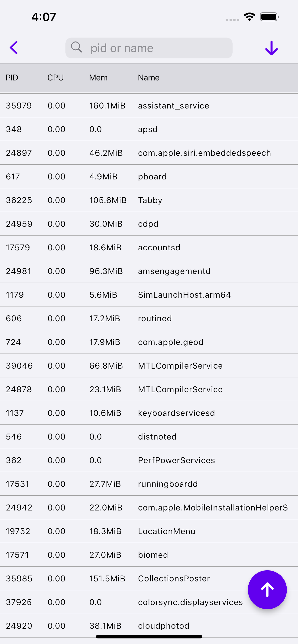Select the PerfPowerServices process row

pyautogui.click(x=149, y=460)
